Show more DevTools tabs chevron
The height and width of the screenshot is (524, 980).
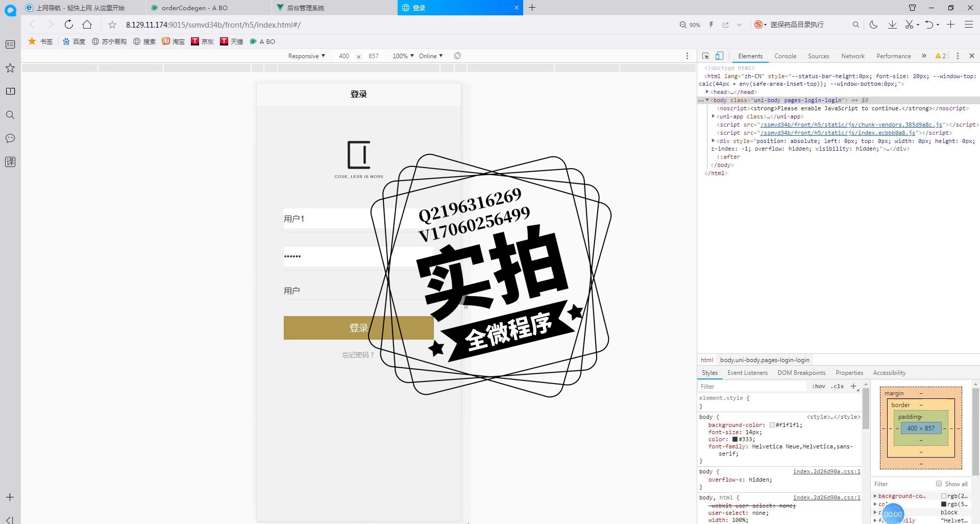coord(924,56)
